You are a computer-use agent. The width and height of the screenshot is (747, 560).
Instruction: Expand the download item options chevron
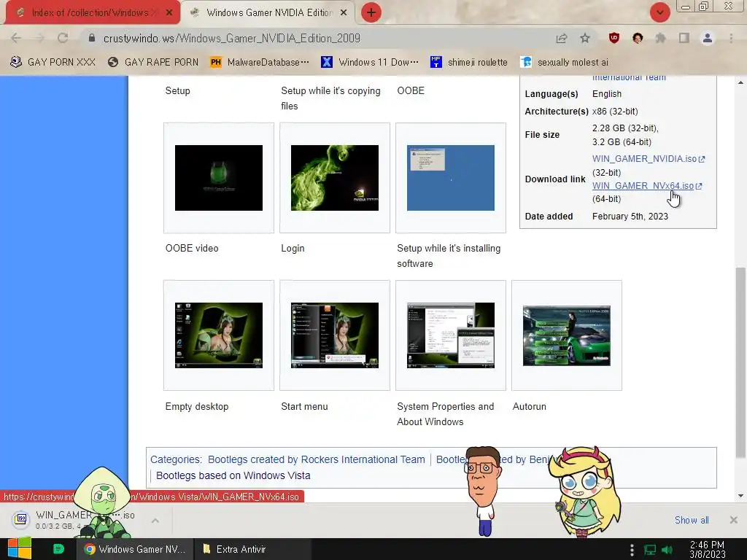[155, 521]
